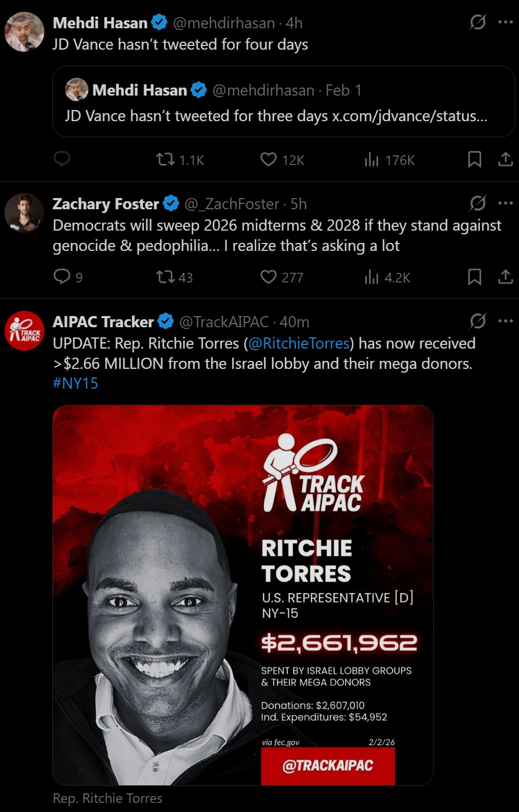Viewport: 519px width, 812px height.
Task: Open the #NY15 hashtag
Action: 75,383
